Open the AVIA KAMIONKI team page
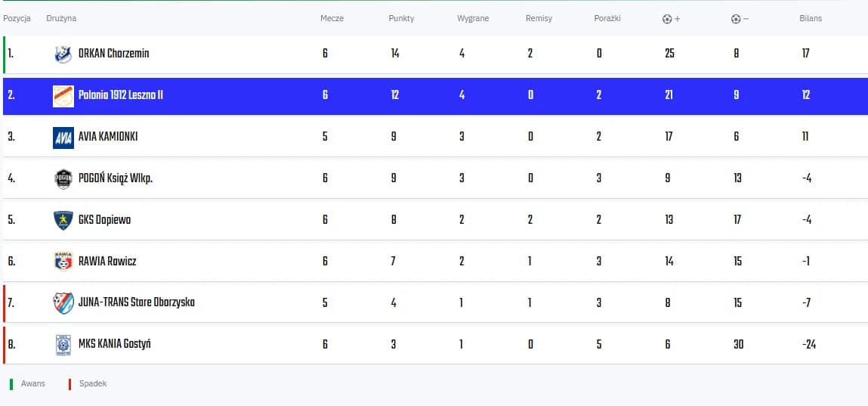 pos(108,137)
